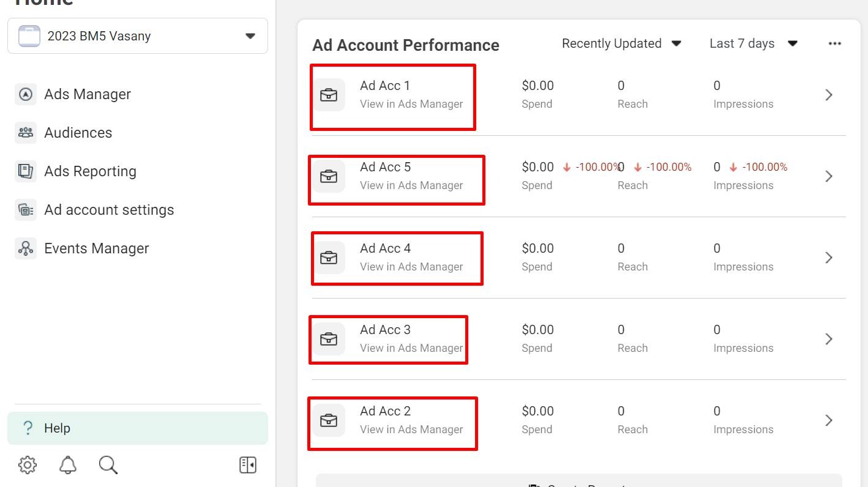Click the Ad account settings icon

[x=26, y=210]
